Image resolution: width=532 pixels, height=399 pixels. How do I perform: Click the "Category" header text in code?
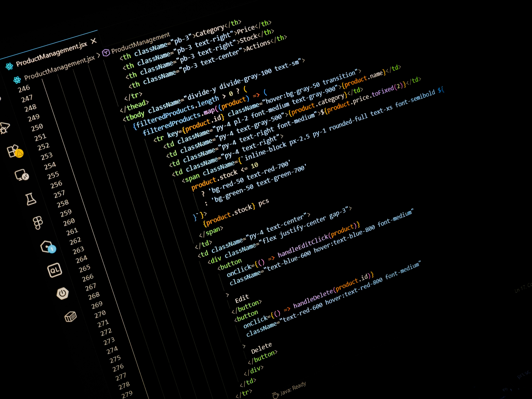[210, 31]
